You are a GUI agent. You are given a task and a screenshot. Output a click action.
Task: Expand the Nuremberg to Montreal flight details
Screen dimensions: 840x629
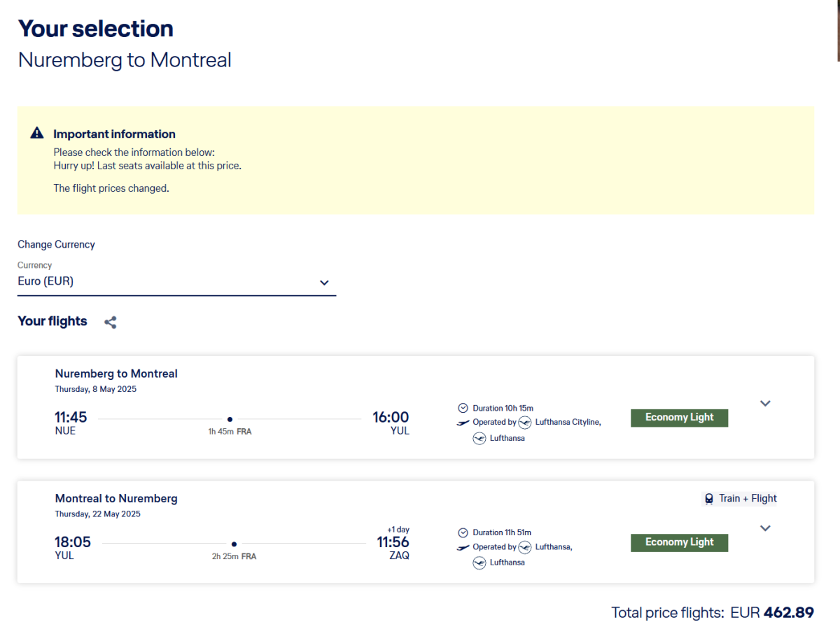[765, 404]
